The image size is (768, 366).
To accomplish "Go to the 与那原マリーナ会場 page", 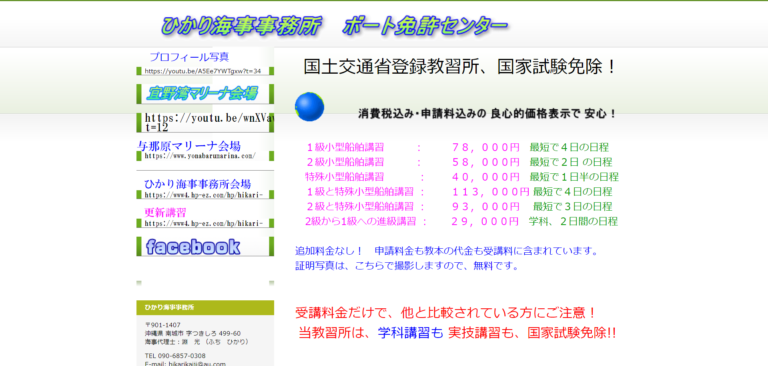I will [x=189, y=146].
